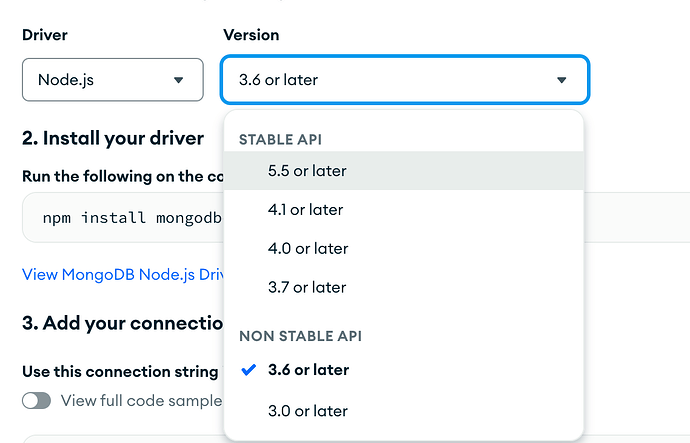Click the Version dropdown caret arrow

[x=561, y=80]
